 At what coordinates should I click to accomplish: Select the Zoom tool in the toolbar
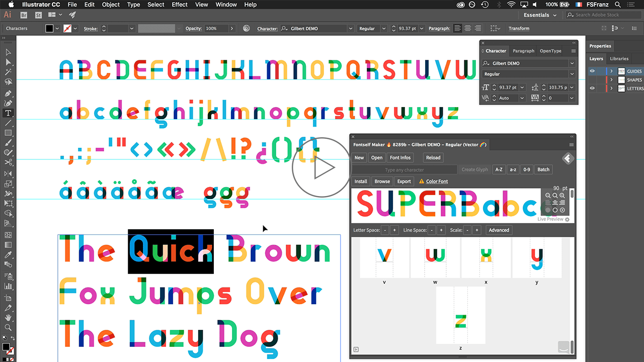[8, 327]
